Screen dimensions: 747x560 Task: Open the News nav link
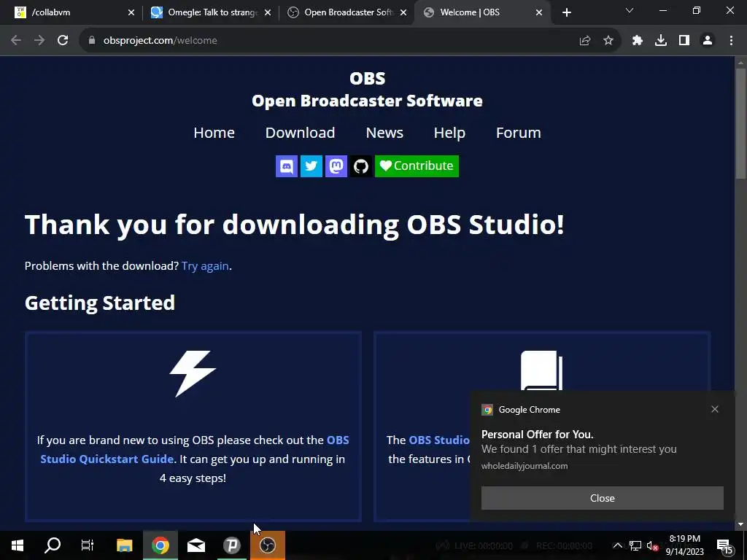[x=384, y=133]
